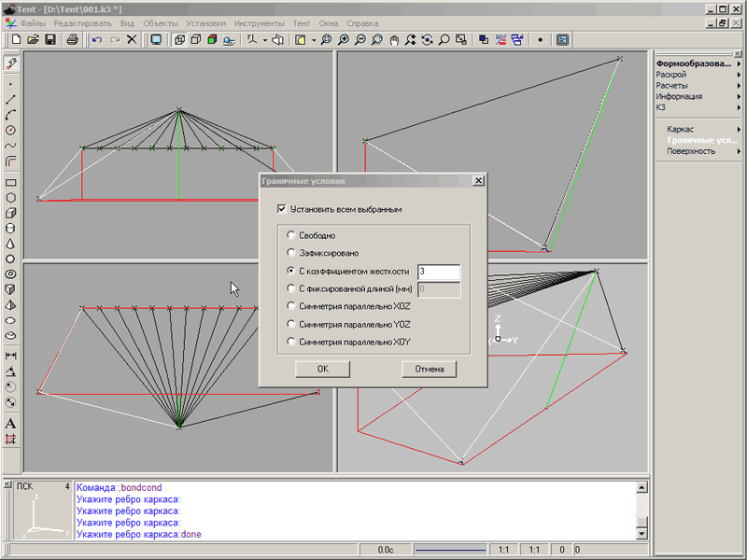Activate the pan hand tool
The image size is (747, 560).
pyautogui.click(x=394, y=39)
